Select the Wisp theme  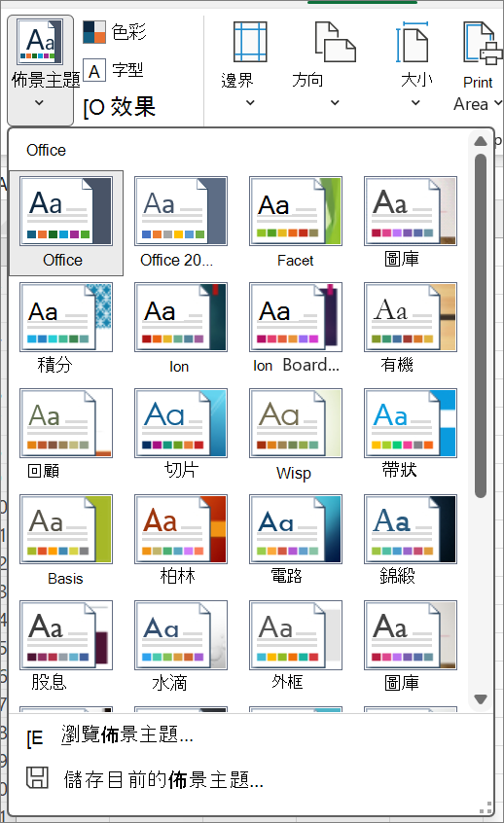click(296, 434)
